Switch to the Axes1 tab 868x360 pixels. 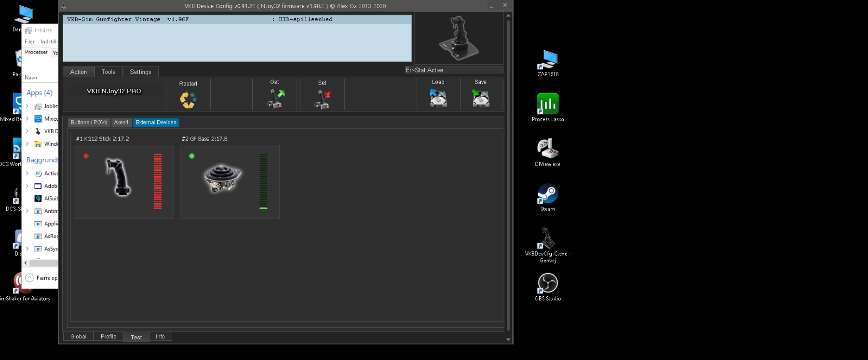click(121, 123)
